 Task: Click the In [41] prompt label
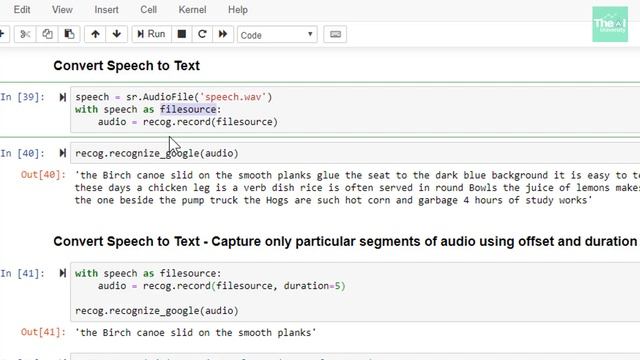(x=22, y=273)
